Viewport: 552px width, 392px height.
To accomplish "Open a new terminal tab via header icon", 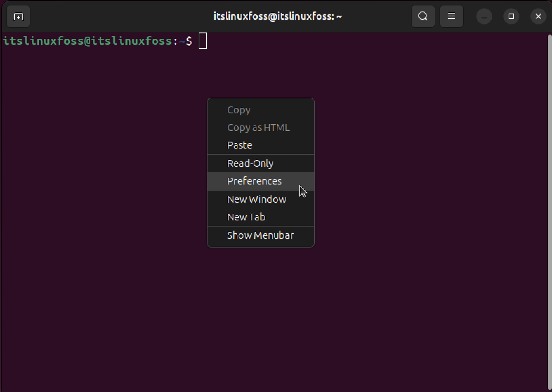I will (18, 16).
